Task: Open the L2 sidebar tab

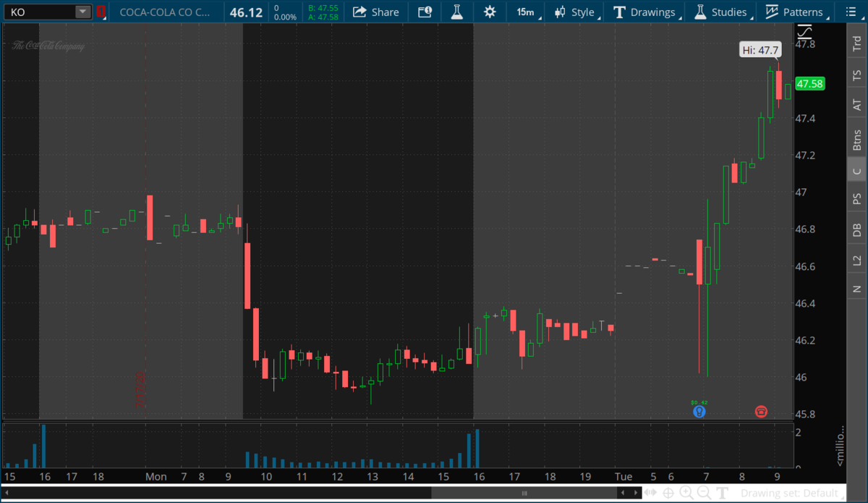Action: [x=857, y=259]
